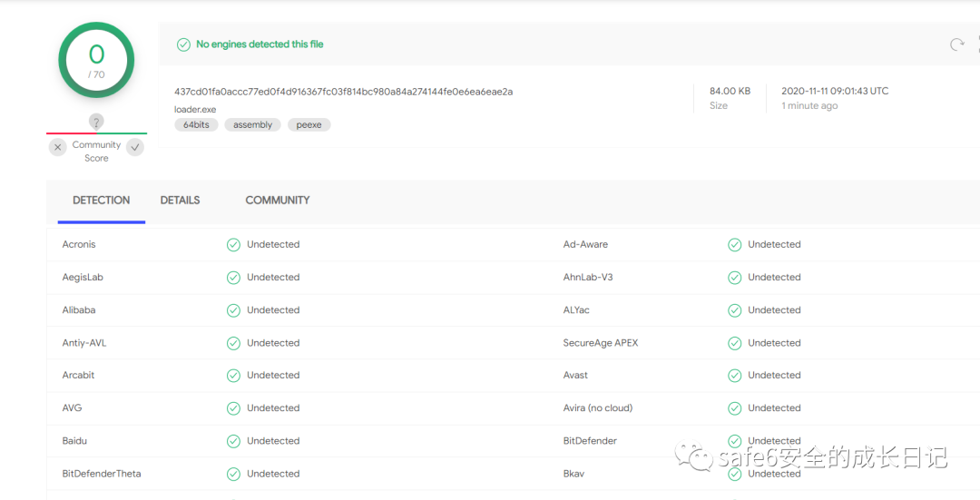Click the ALYac engine name
Screen dimensions: 980x500
[x=576, y=310]
